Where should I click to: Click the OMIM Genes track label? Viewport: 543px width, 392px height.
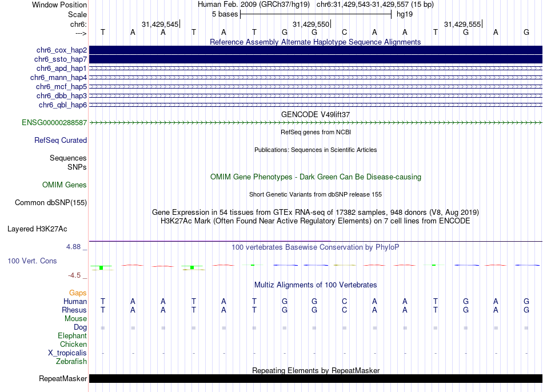coord(65,185)
